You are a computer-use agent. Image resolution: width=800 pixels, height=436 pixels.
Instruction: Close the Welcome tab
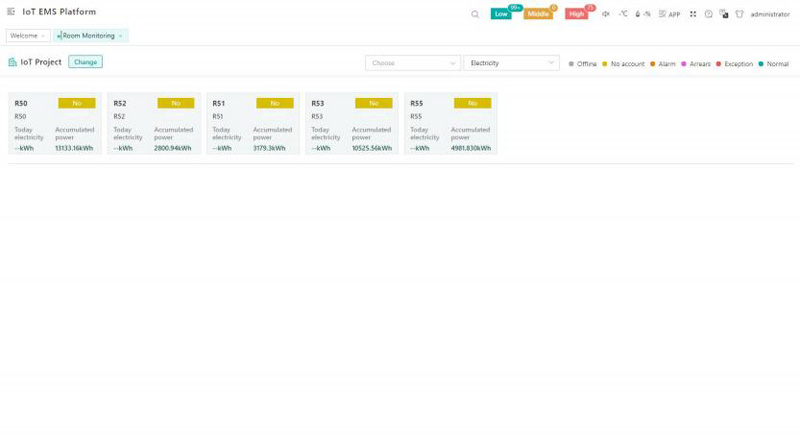[43, 36]
